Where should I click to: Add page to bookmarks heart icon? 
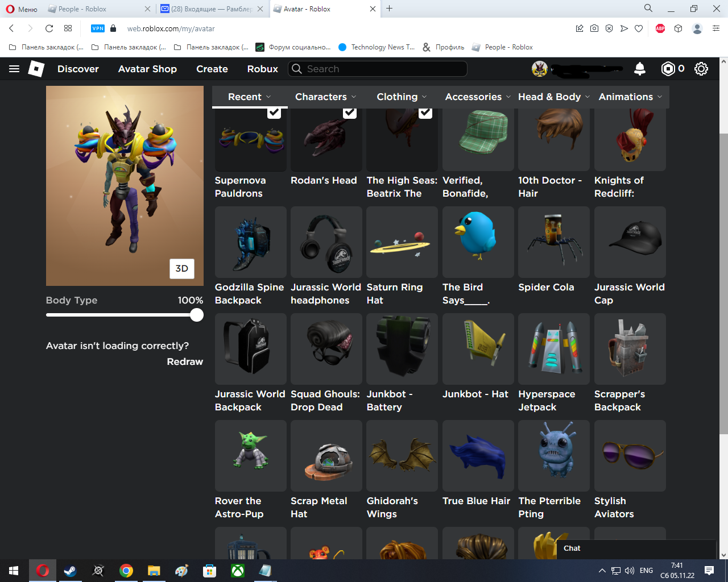(x=639, y=28)
